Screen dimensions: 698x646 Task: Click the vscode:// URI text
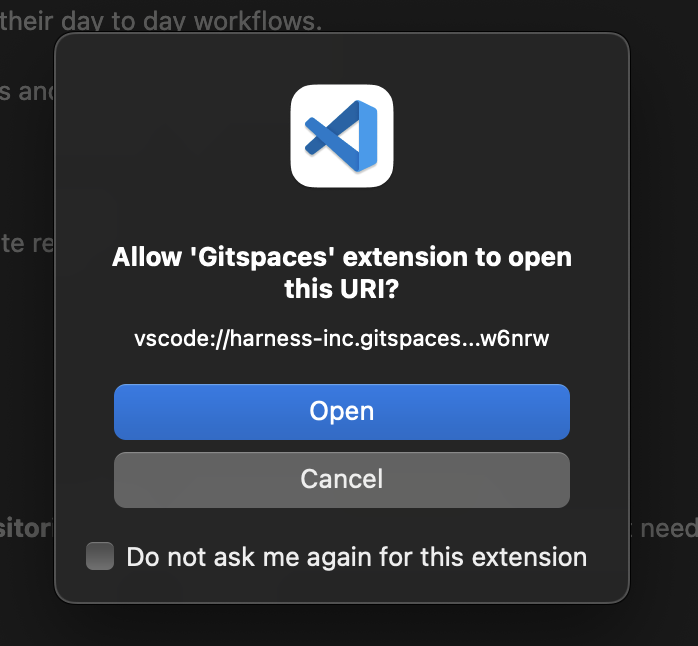pos(342,338)
